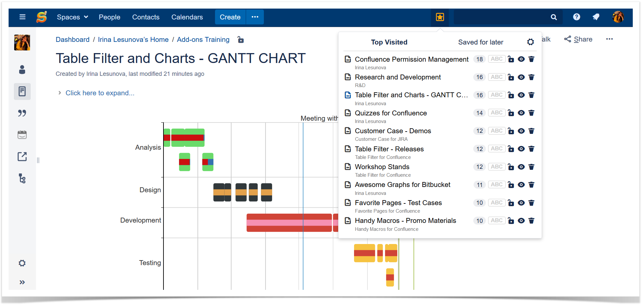The width and height of the screenshot is (644, 306).
Task: Toggle watch for Table Filter - Releases
Action: 521,149
